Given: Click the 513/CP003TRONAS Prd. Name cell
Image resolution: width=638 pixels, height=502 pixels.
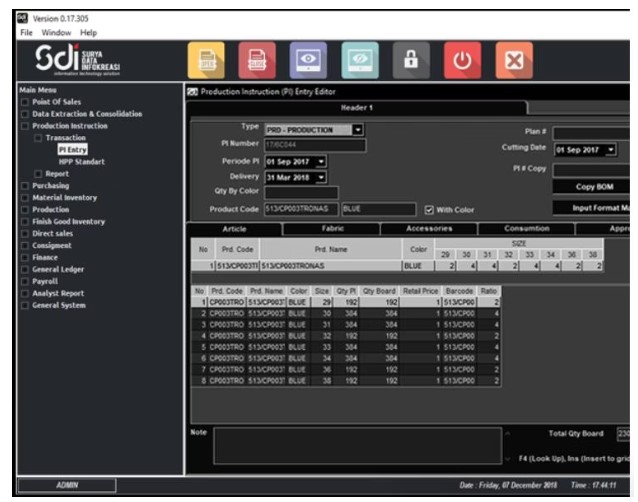Looking at the screenshot, I should pyautogui.click(x=330, y=266).
